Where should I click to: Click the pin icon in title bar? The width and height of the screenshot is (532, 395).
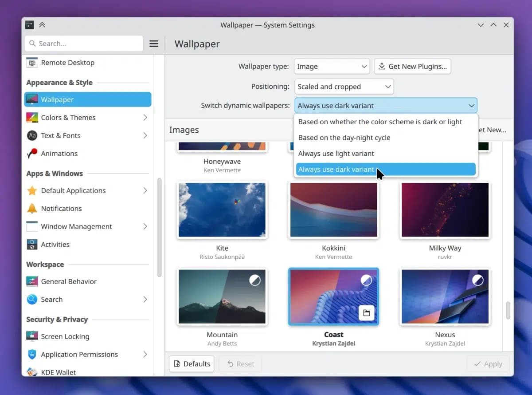[x=42, y=25]
